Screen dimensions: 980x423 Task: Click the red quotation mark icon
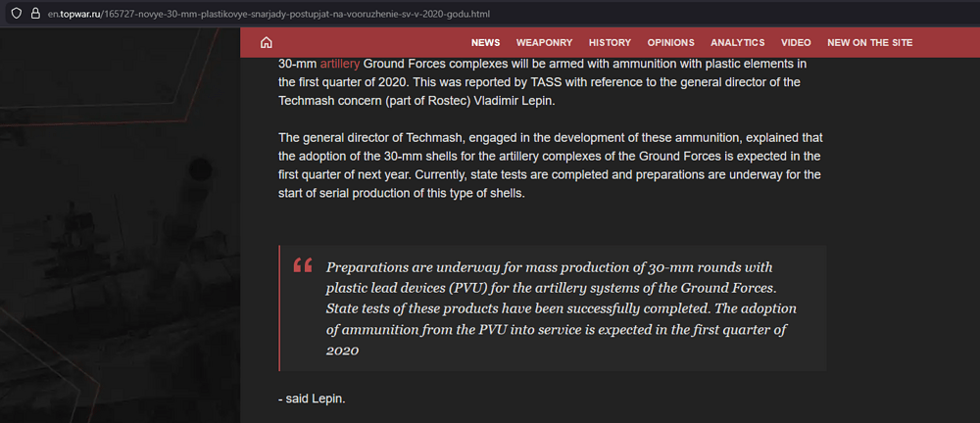pos(303,265)
